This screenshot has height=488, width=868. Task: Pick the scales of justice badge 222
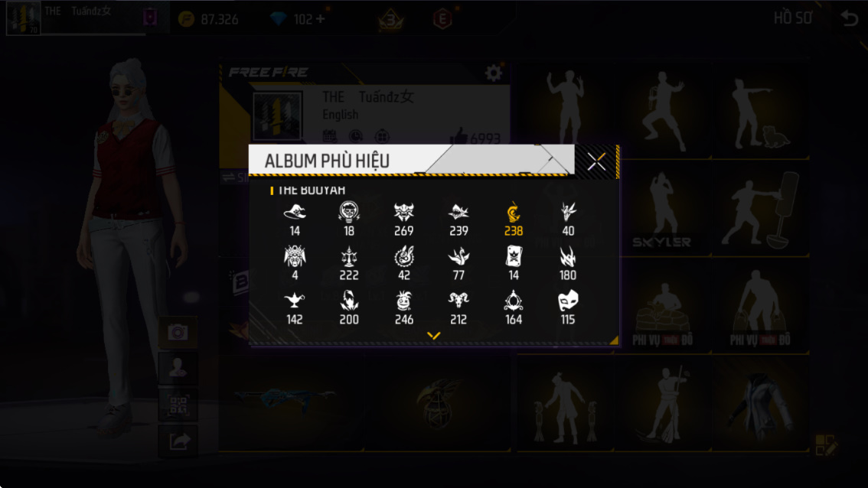coord(349,263)
